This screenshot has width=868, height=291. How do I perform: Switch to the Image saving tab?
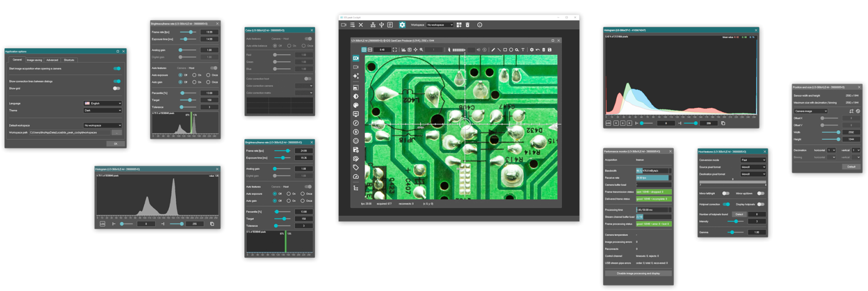click(34, 60)
